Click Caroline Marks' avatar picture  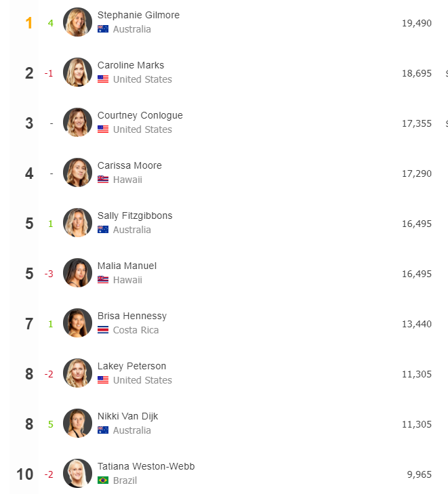(x=77, y=72)
